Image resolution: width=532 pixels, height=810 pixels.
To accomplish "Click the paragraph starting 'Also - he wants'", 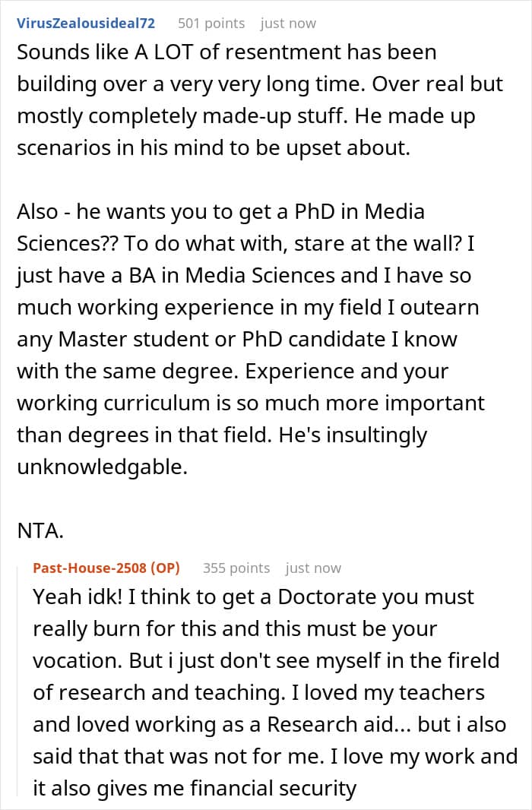I will (251, 340).
